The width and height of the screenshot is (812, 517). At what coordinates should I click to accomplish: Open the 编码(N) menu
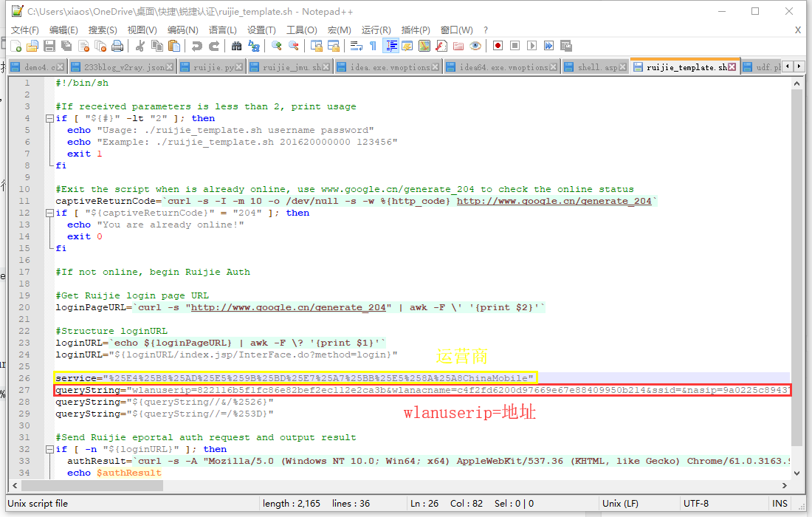pyautogui.click(x=182, y=30)
